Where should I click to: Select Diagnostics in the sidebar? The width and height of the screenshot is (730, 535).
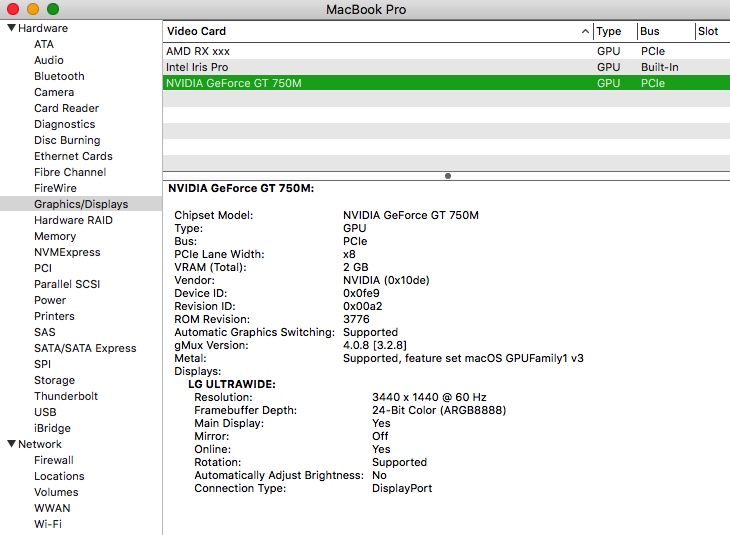coord(65,124)
